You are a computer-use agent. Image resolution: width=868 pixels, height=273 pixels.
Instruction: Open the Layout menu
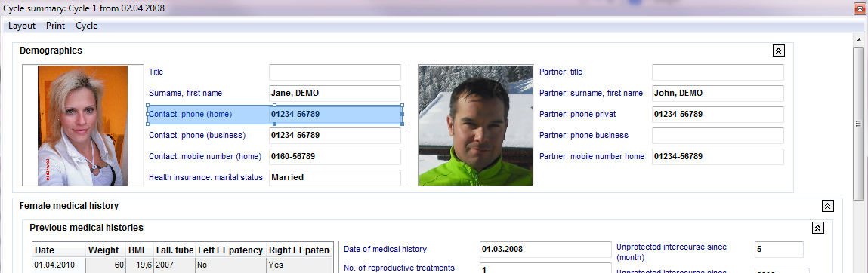pos(22,26)
